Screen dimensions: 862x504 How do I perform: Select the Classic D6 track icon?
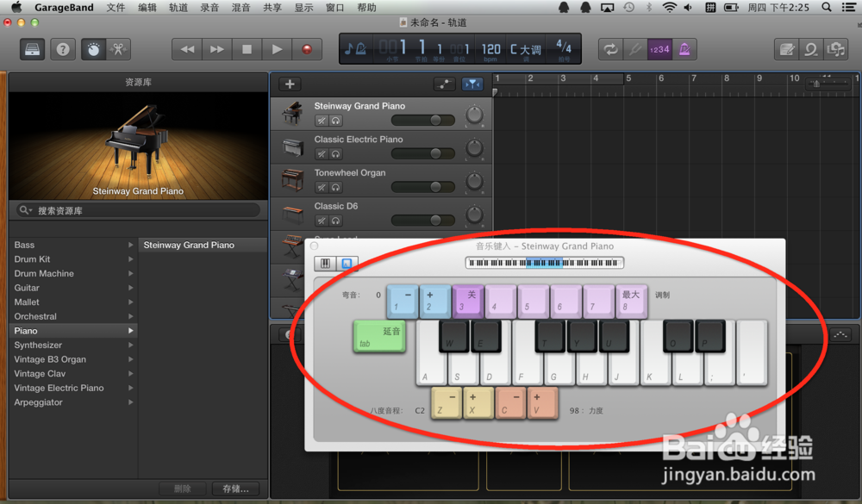(x=292, y=215)
